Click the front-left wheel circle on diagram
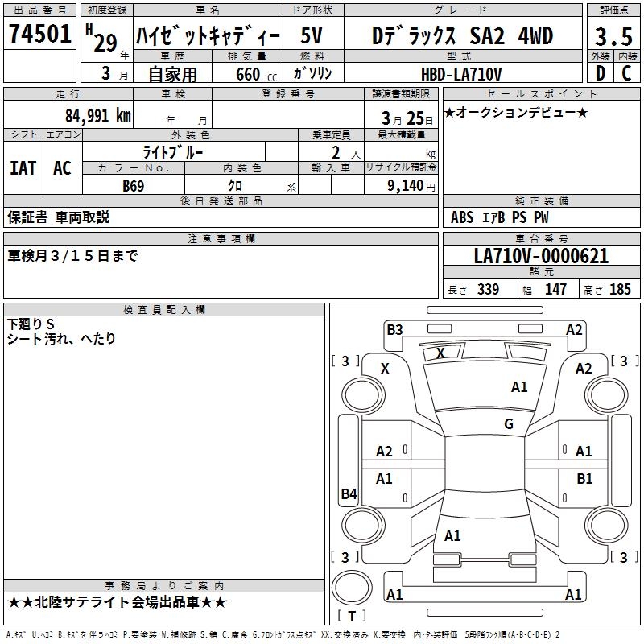The image size is (644, 644). (x=362, y=395)
